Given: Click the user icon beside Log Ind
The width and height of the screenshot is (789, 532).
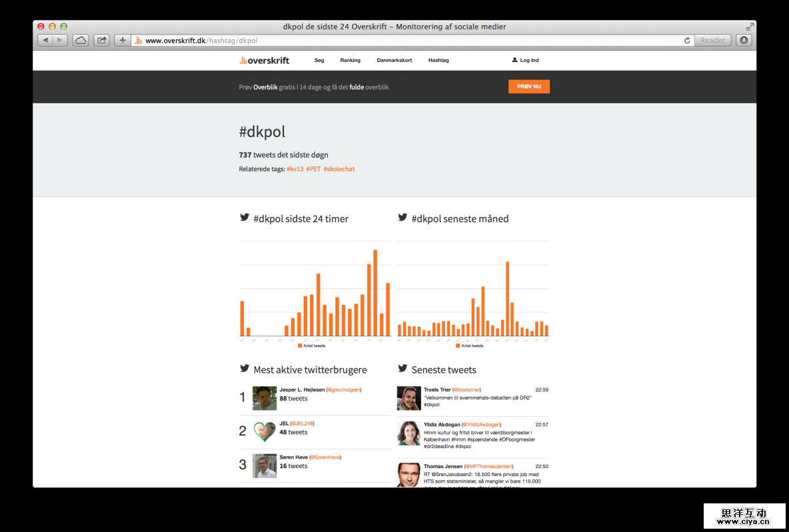Looking at the screenshot, I should coord(514,60).
